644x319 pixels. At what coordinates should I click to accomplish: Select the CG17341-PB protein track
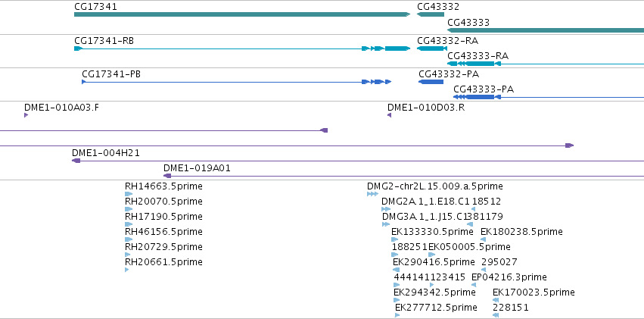click(237, 82)
